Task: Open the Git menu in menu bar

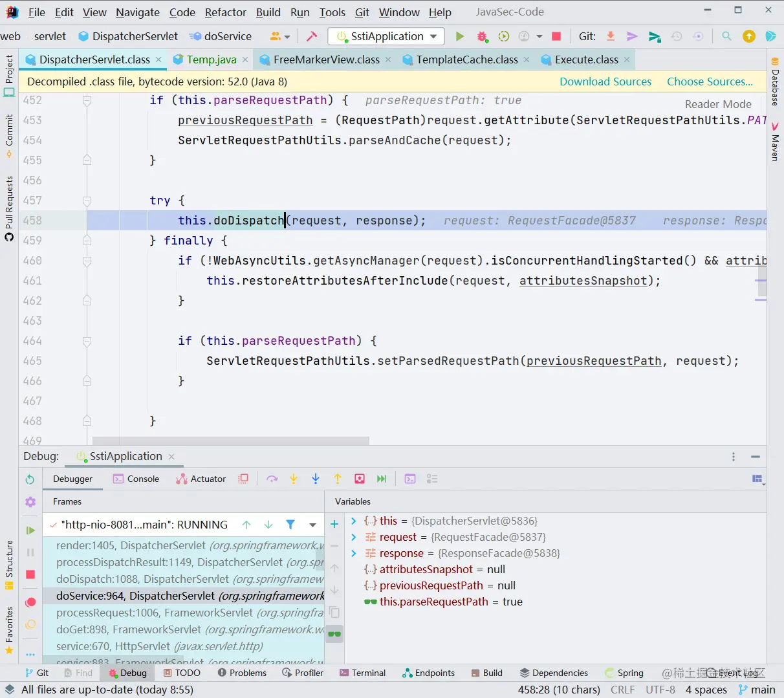Action: (x=362, y=12)
